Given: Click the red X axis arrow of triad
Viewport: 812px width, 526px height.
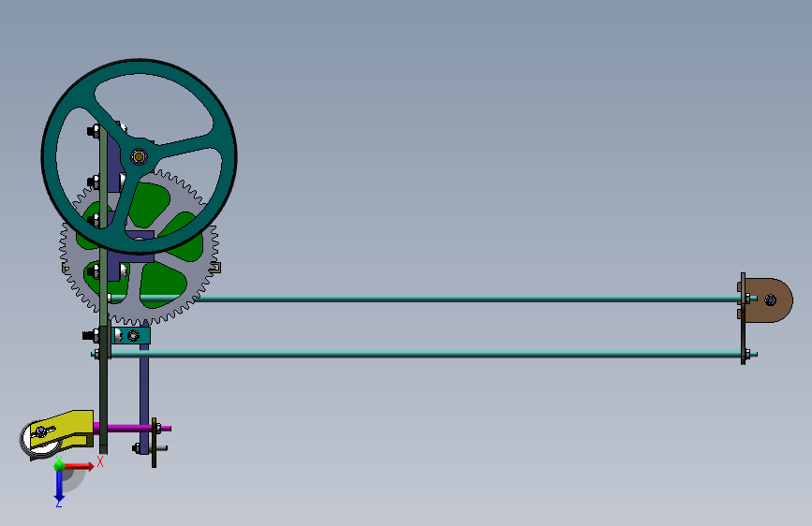Looking at the screenshot, I should pos(81,466).
